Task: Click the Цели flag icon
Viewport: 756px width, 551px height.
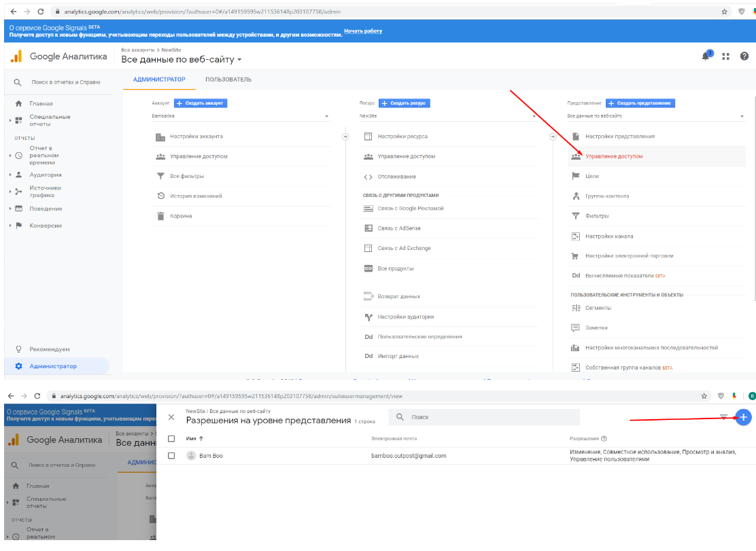Action: (x=576, y=176)
